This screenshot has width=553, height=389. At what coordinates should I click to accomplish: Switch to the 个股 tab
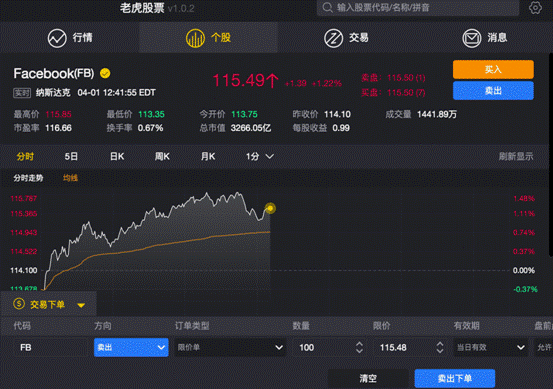click(208, 38)
